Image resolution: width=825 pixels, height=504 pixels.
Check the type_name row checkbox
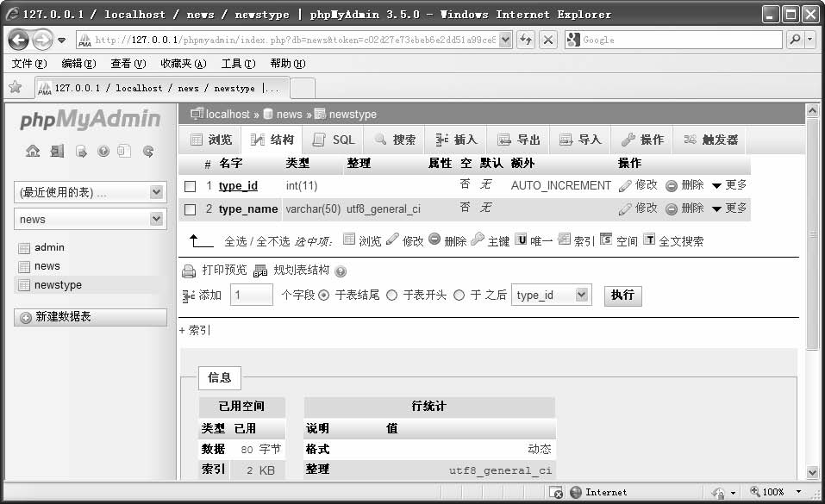(191, 209)
